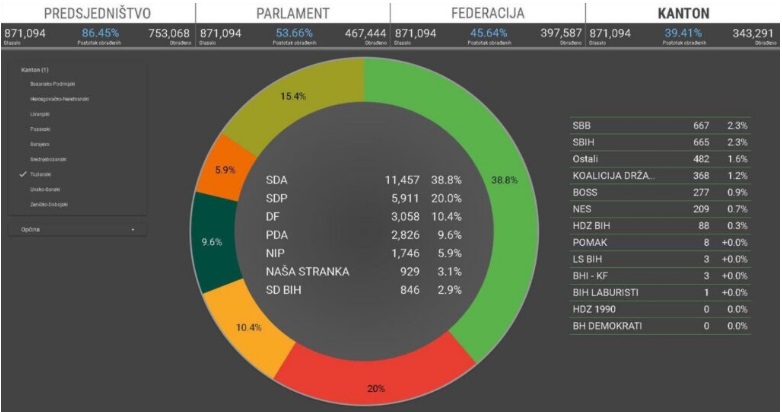Viewport: 782px width, 412px height.
Task: Click the red 20% SDP chart segment
Action: pyautogui.click(x=375, y=381)
